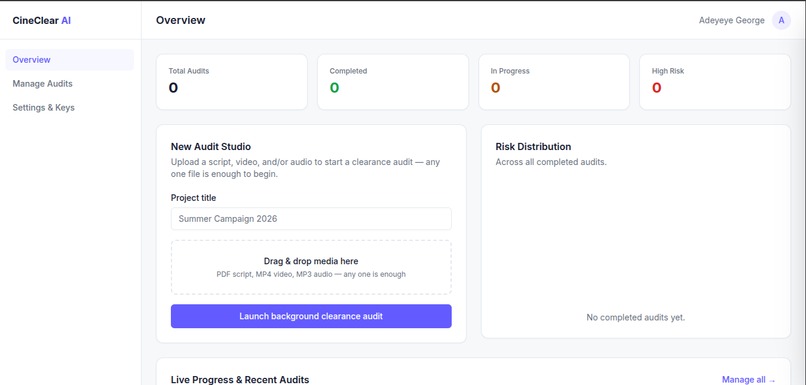
Task: Click the Overview page header title
Action: (x=180, y=20)
